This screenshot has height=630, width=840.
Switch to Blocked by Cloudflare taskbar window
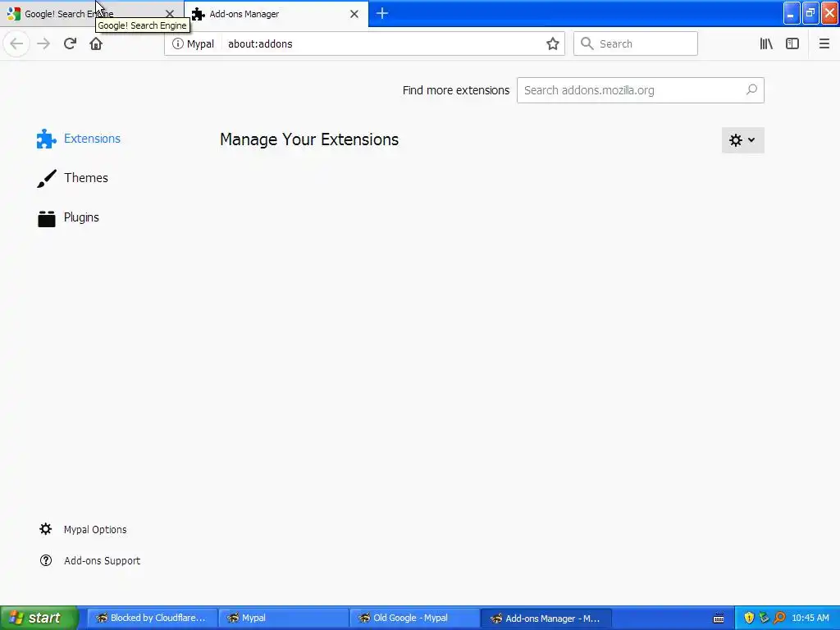click(152, 619)
